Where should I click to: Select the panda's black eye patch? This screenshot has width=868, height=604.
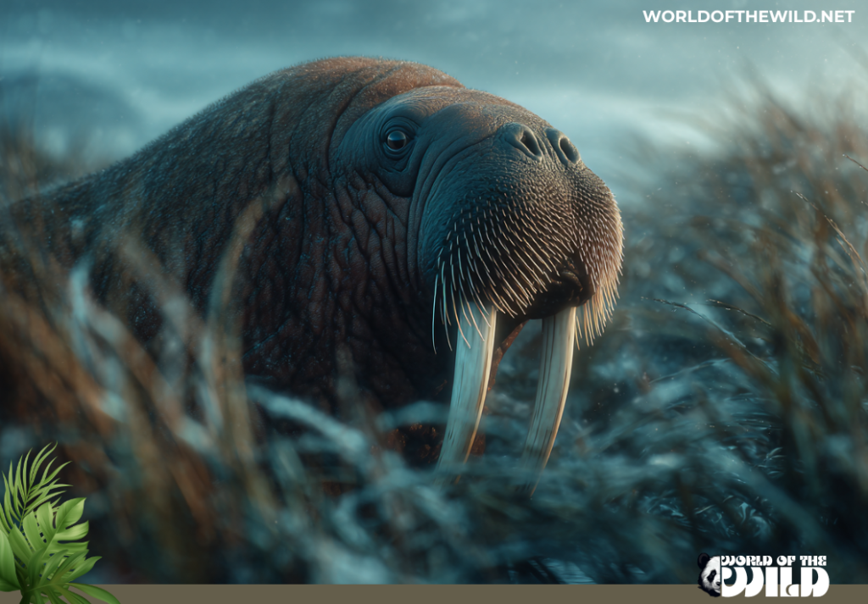point(711,576)
